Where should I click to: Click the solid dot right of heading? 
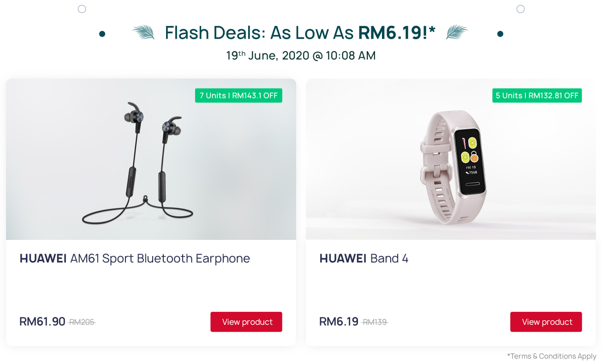[x=500, y=34]
